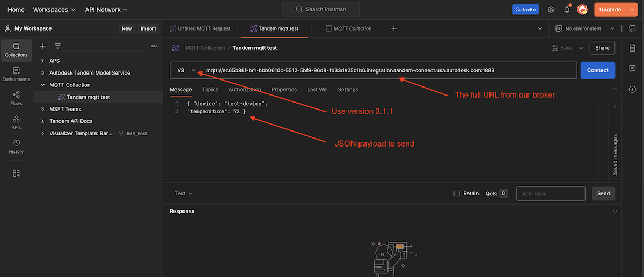The image size is (644, 277).
Task: Collapse the message editor section chevron
Action: 615,90
